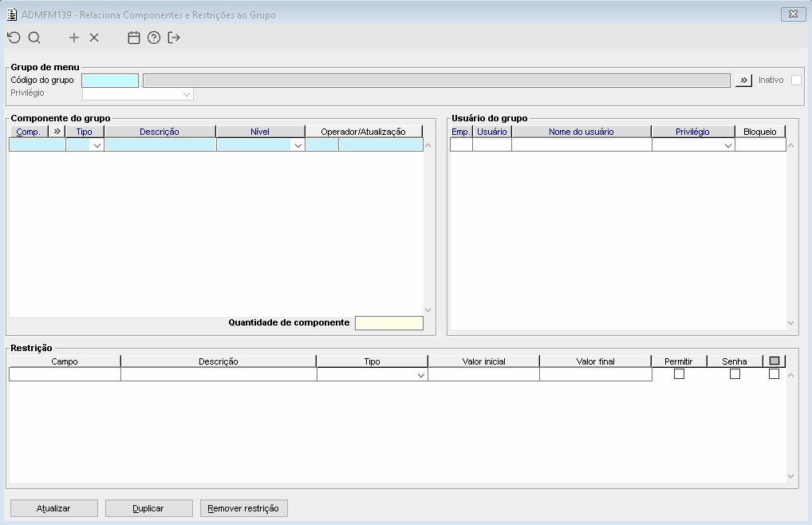
Task: Click the Nível column header
Action: click(261, 132)
